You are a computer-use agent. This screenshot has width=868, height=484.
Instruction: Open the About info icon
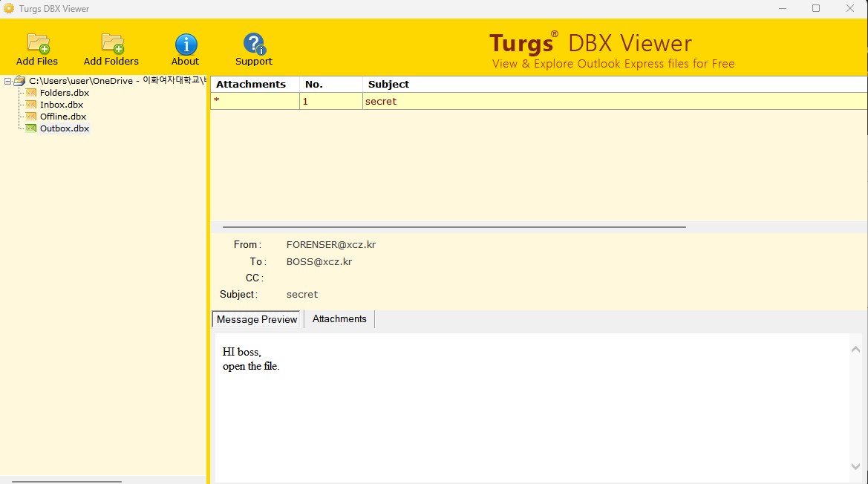coord(186,45)
